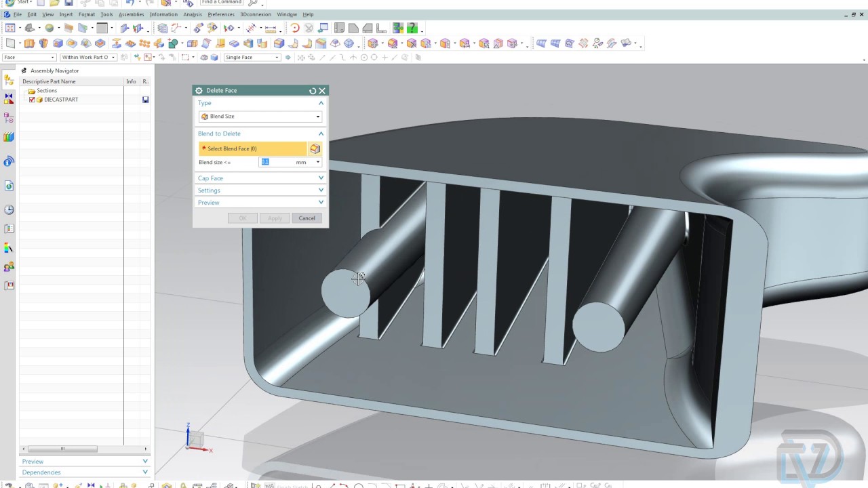868x488 pixels.
Task: Click the Cancel button
Action: click(307, 218)
